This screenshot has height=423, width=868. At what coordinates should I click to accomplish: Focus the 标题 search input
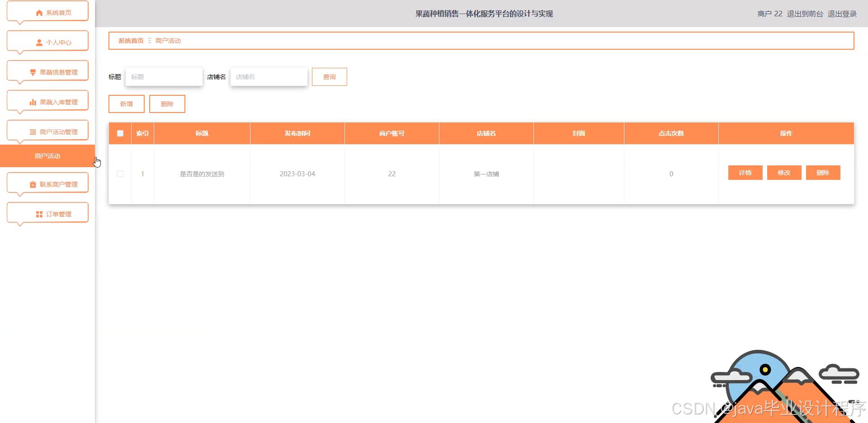coord(164,77)
